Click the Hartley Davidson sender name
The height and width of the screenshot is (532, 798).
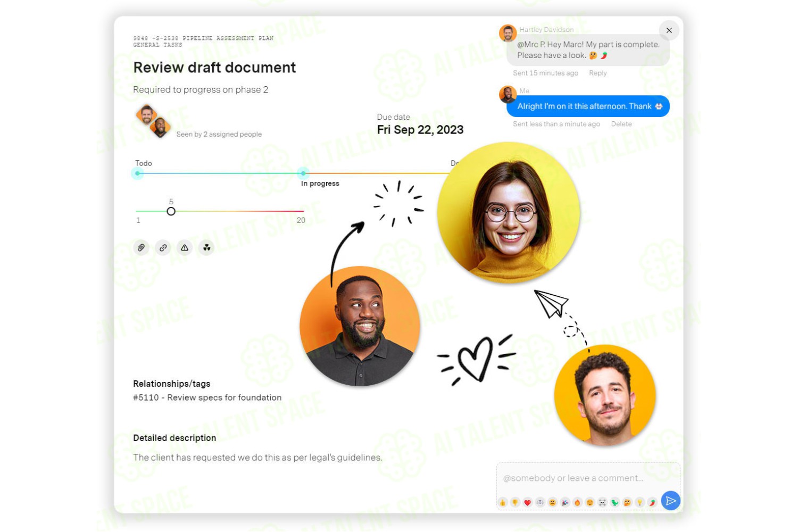[x=546, y=30]
